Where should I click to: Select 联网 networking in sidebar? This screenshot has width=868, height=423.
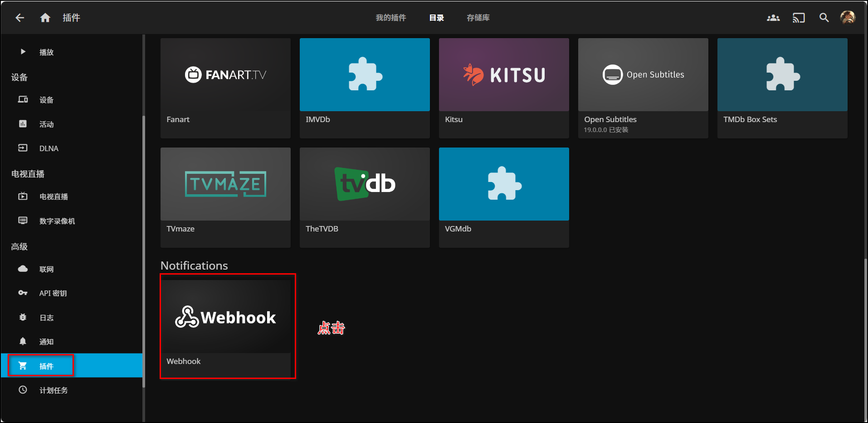tap(46, 269)
